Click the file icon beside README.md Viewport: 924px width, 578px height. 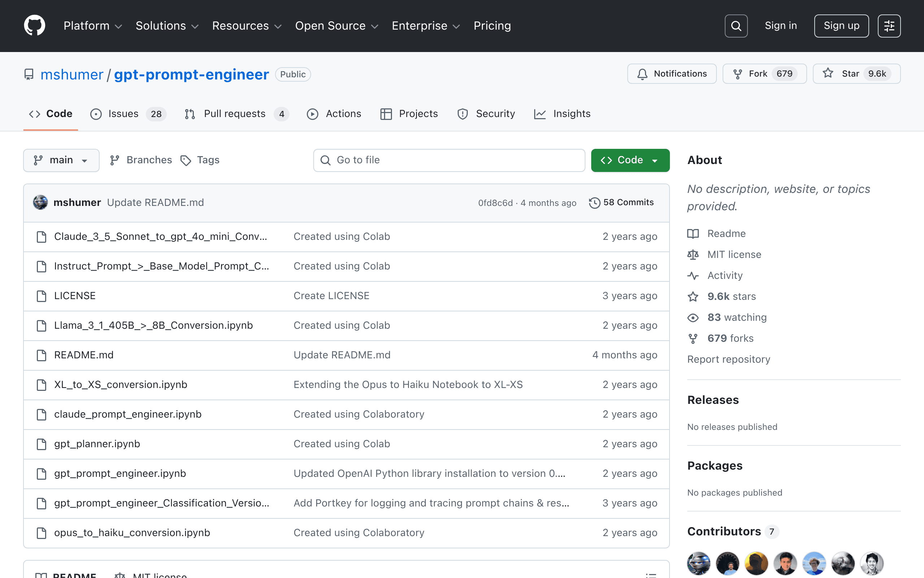tap(41, 355)
